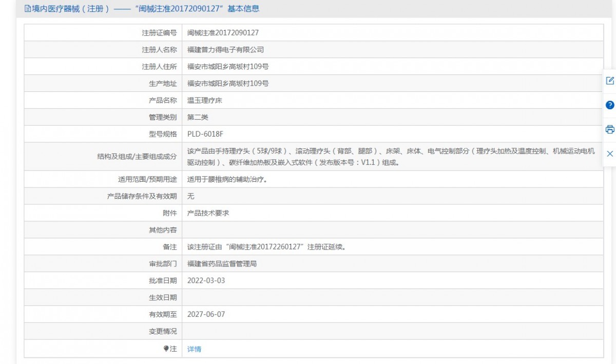
Task: Click the 生效日期 row label
Action: pyautogui.click(x=163, y=297)
